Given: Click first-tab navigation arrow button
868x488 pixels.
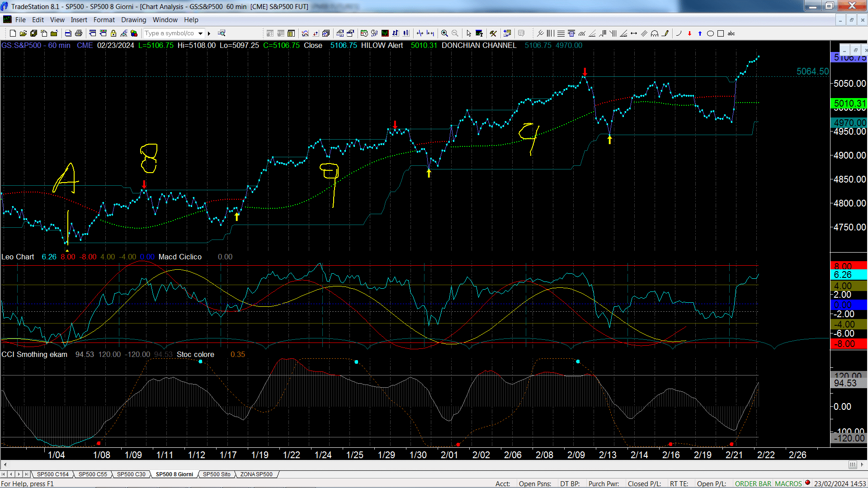Looking at the screenshot, I should pos(4,474).
